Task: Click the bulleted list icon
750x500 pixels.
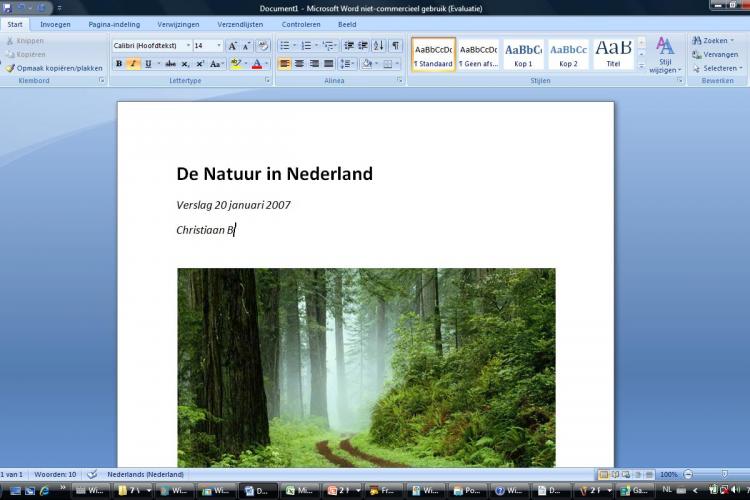Action: [x=285, y=46]
